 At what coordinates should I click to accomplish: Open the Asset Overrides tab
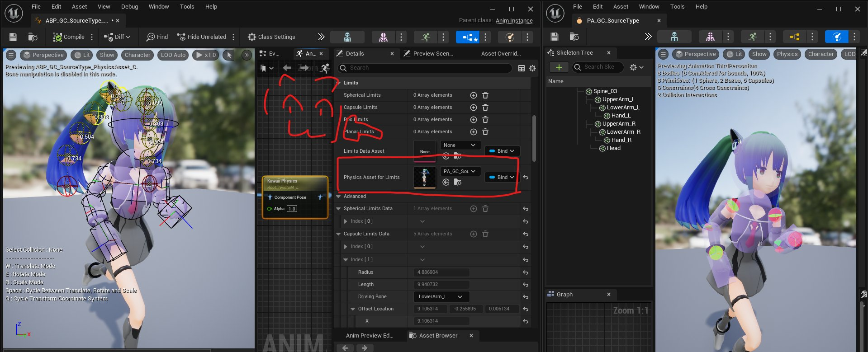pos(501,54)
